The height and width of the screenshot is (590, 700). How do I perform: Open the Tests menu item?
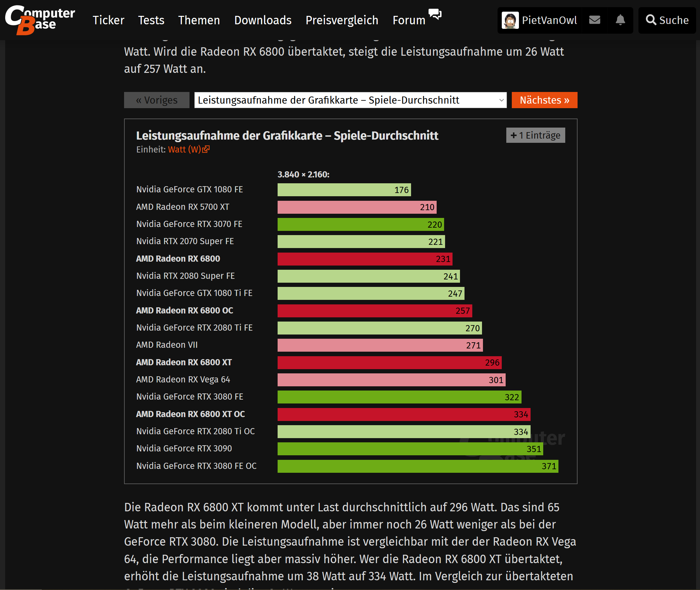click(x=151, y=20)
